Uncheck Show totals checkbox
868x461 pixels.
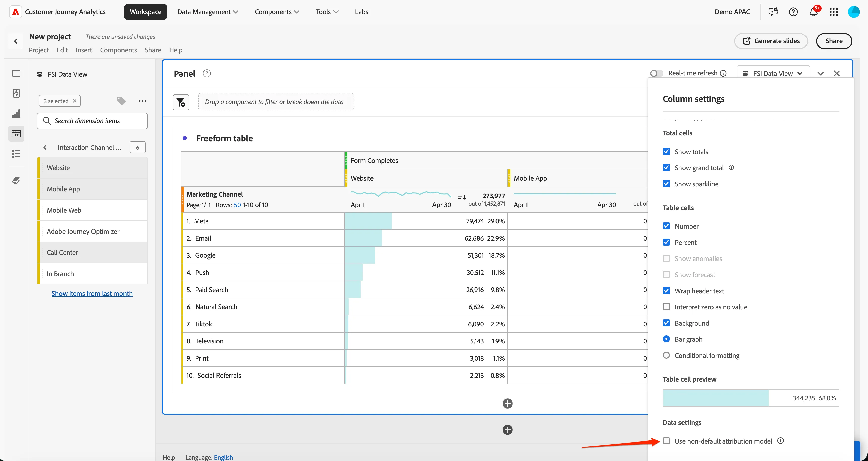pyautogui.click(x=666, y=151)
